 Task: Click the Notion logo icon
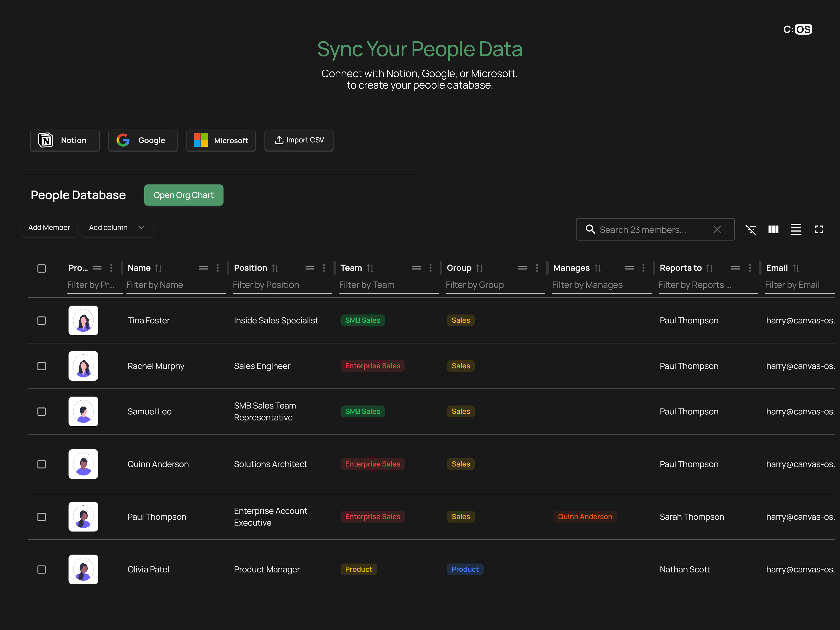tap(46, 140)
